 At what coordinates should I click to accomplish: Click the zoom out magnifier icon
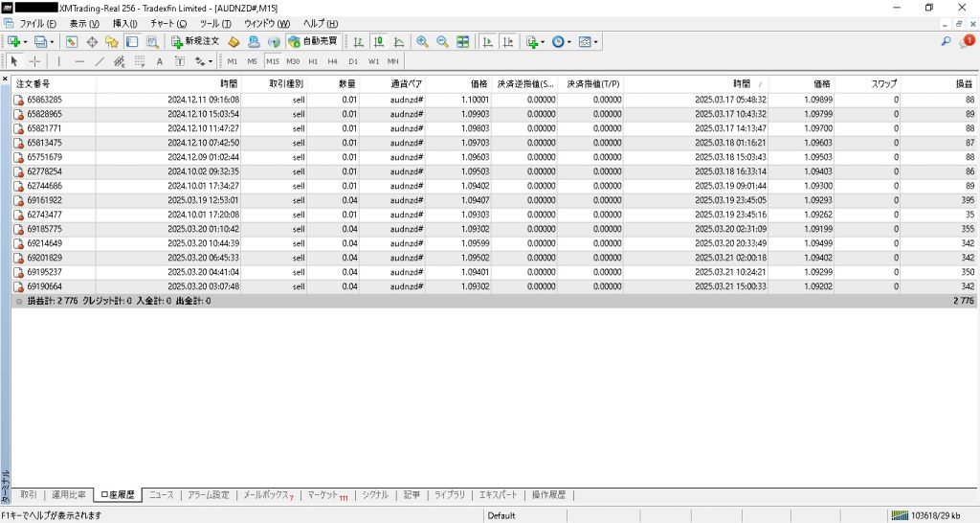(x=442, y=41)
